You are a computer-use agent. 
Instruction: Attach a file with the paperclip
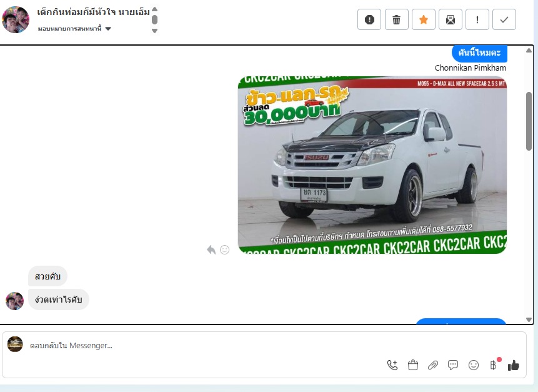click(x=433, y=365)
